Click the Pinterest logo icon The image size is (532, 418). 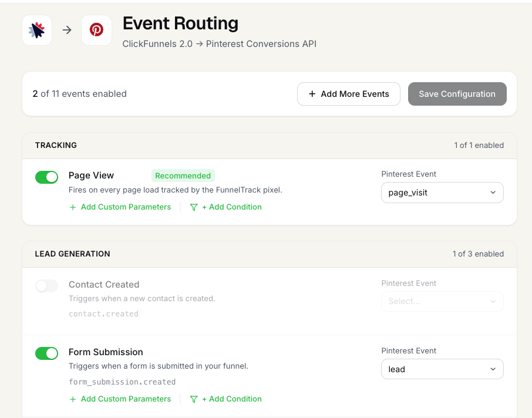click(97, 30)
